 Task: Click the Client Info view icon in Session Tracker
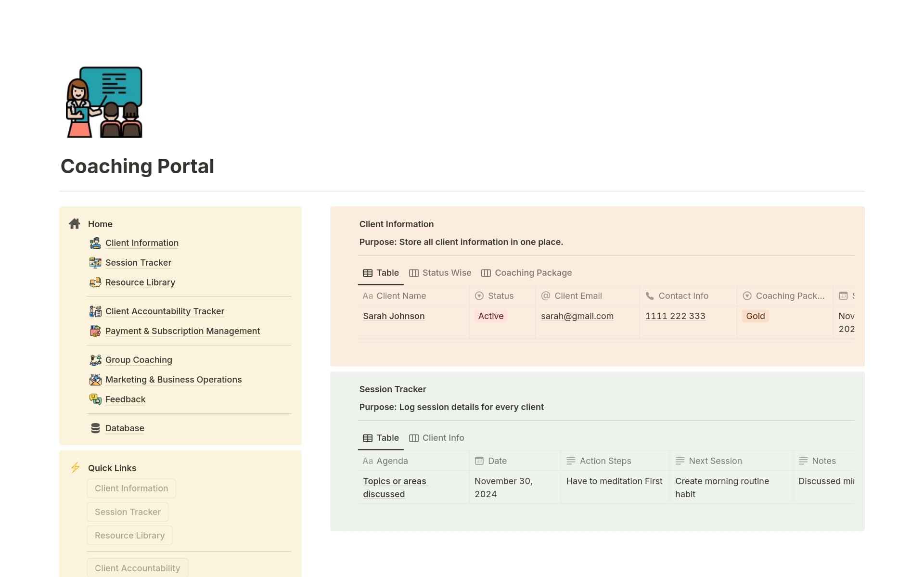click(414, 438)
